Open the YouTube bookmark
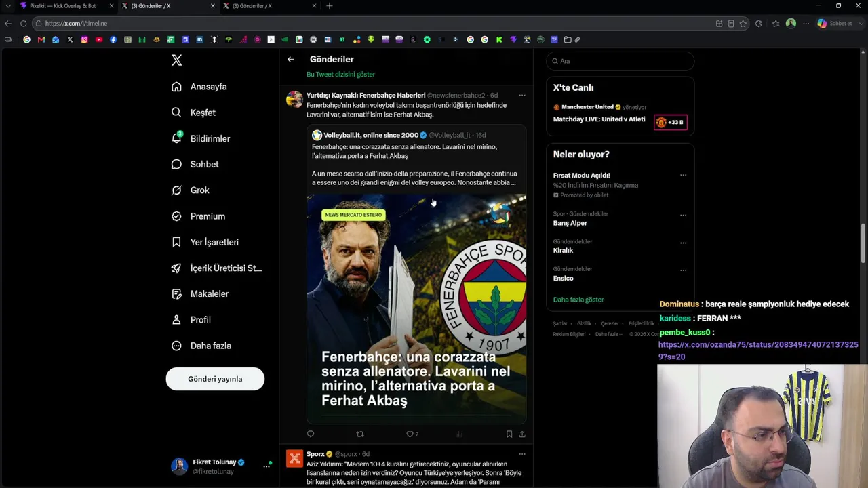The height and width of the screenshot is (488, 868). pos(99,40)
